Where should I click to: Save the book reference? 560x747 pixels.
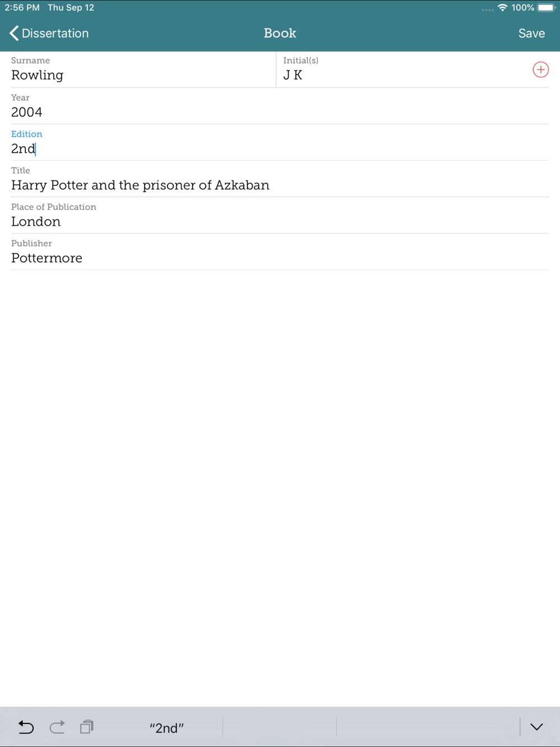531,34
